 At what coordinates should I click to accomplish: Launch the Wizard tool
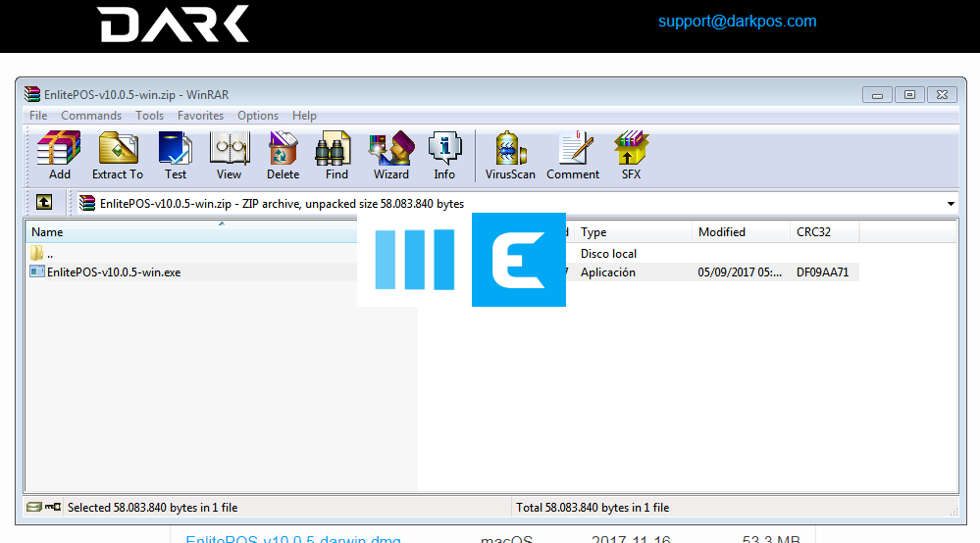[x=391, y=156]
